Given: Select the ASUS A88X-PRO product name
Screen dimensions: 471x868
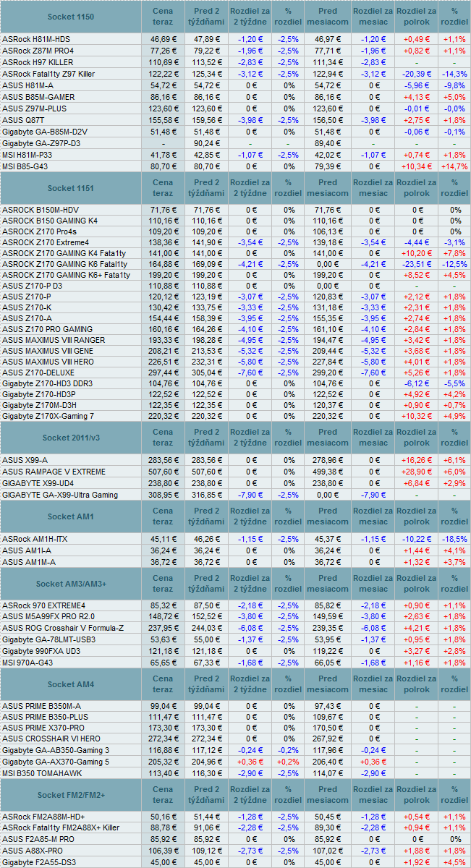Looking at the screenshot, I should pyautogui.click(x=34, y=851).
